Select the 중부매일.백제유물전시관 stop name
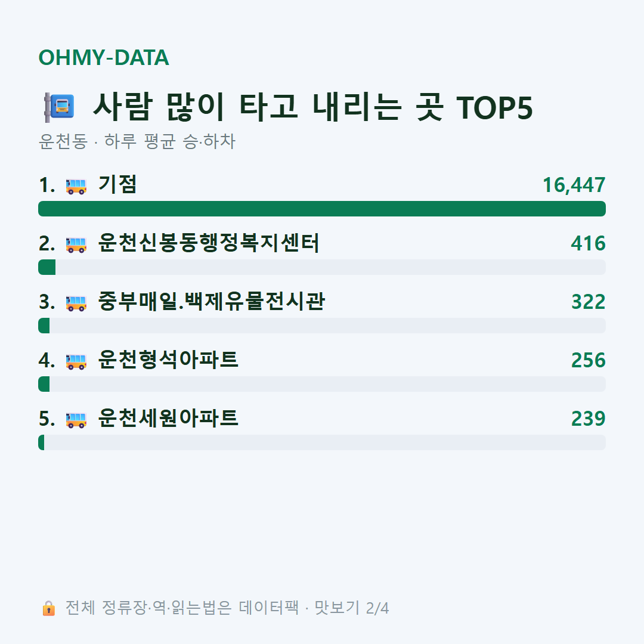The height and width of the screenshot is (644, 644). [212, 302]
